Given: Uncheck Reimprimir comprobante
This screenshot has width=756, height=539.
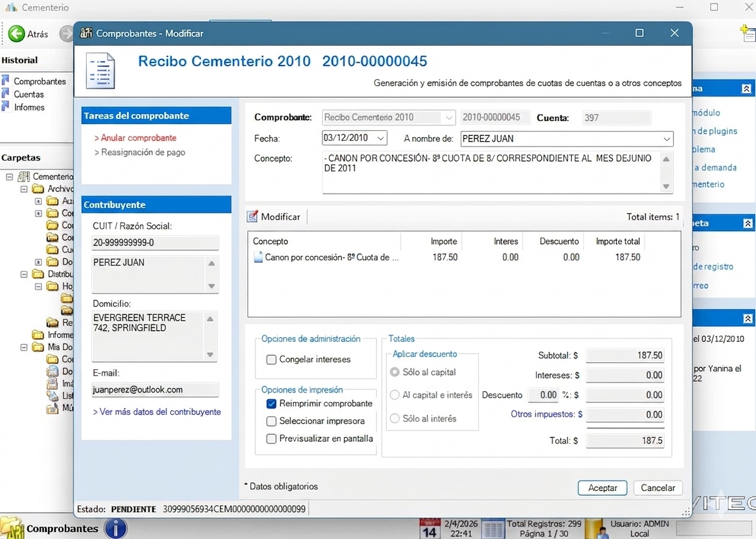Looking at the screenshot, I should pyautogui.click(x=272, y=404).
